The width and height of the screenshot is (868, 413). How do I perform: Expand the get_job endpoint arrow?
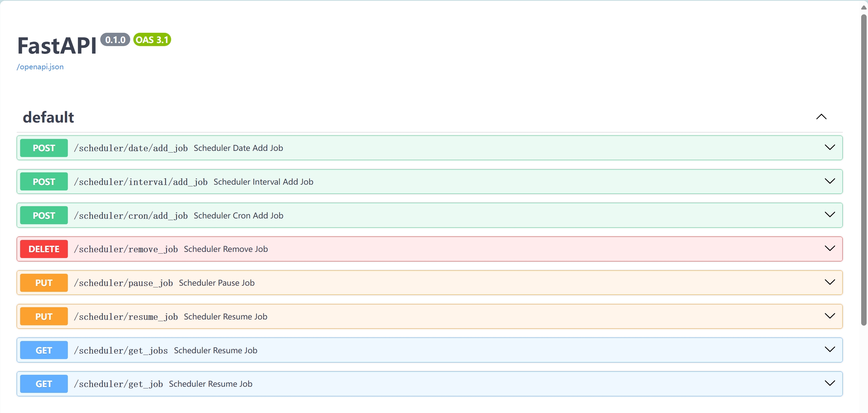829,383
